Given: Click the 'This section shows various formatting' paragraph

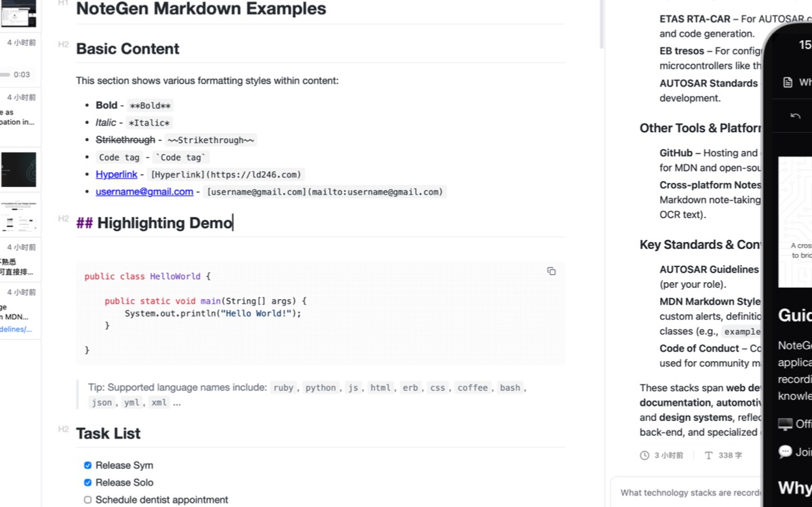Looking at the screenshot, I should tap(207, 81).
